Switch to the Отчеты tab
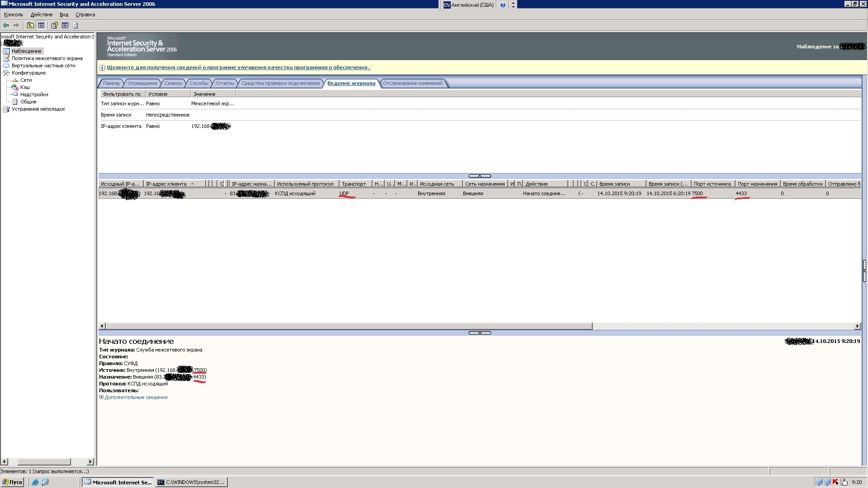 coord(225,83)
